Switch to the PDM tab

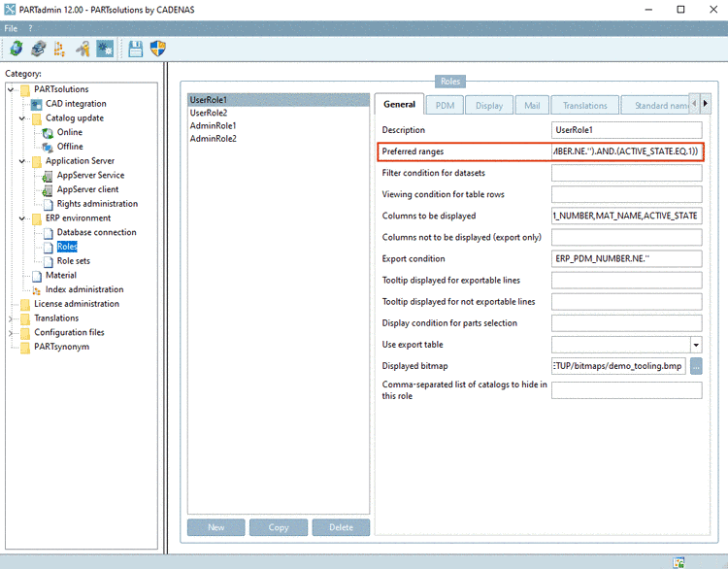point(445,106)
